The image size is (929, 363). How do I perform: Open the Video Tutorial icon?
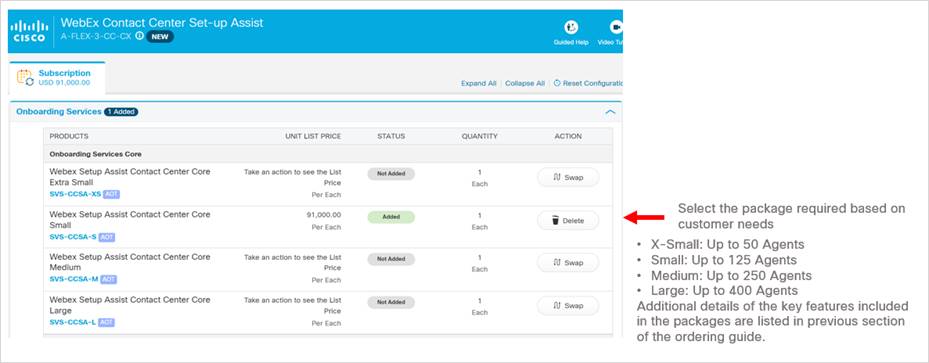click(x=616, y=27)
